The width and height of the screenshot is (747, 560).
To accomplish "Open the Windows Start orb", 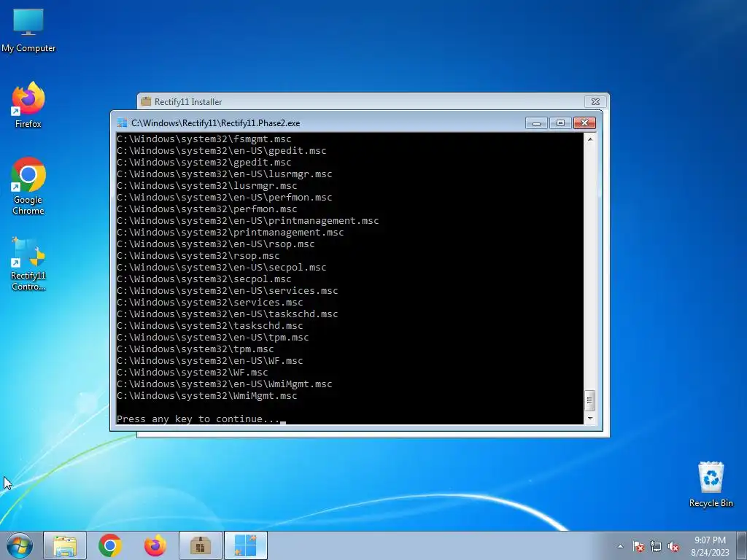I will coord(20,545).
